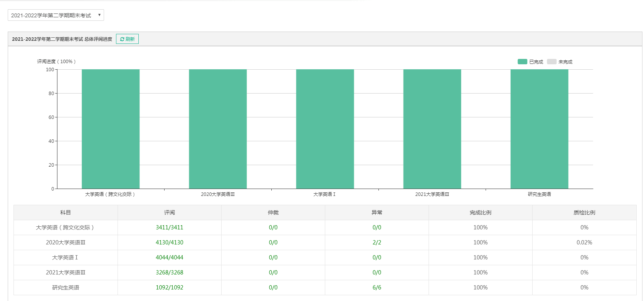Click the 评阅 column header

click(x=170, y=212)
